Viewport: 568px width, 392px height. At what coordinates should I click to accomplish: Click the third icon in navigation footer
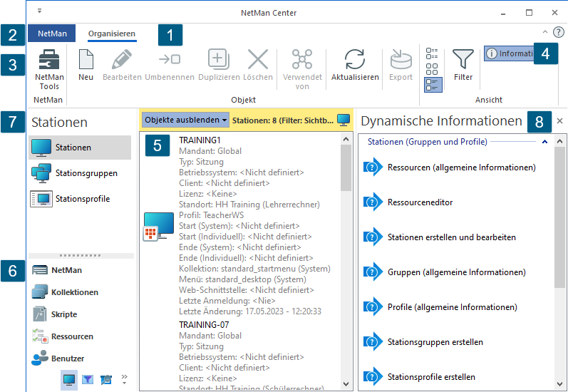pos(106,380)
